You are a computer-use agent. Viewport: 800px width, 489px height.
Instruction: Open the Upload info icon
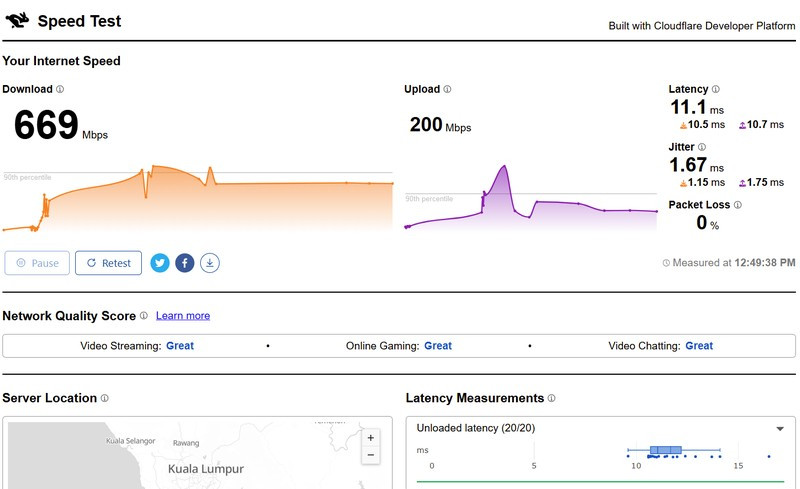tap(447, 90)
